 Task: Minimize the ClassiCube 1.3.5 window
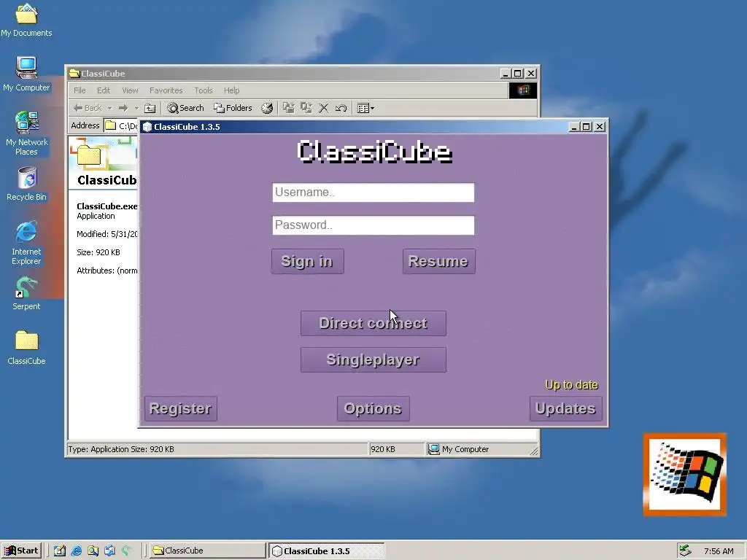[x=574, y=127]
